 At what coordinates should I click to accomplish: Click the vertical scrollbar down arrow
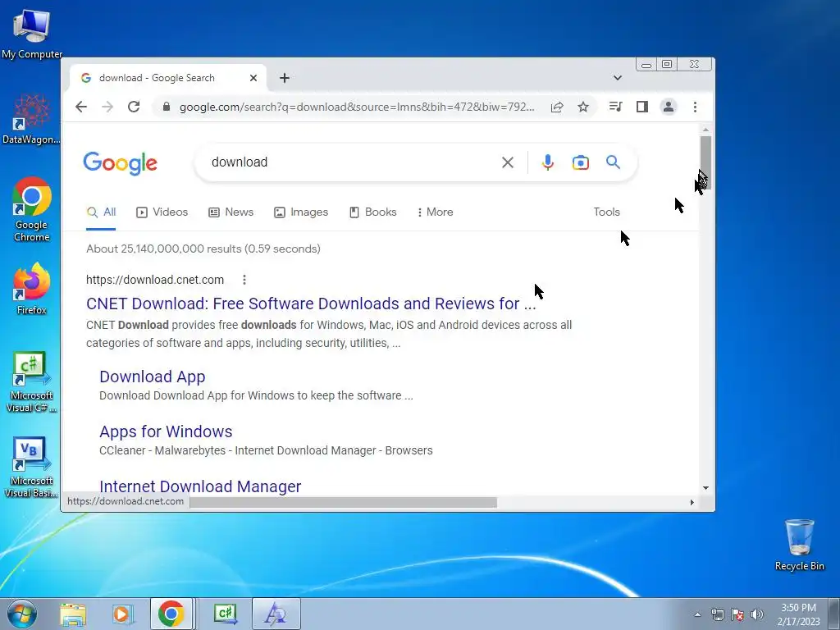click(x=705, y=488)
